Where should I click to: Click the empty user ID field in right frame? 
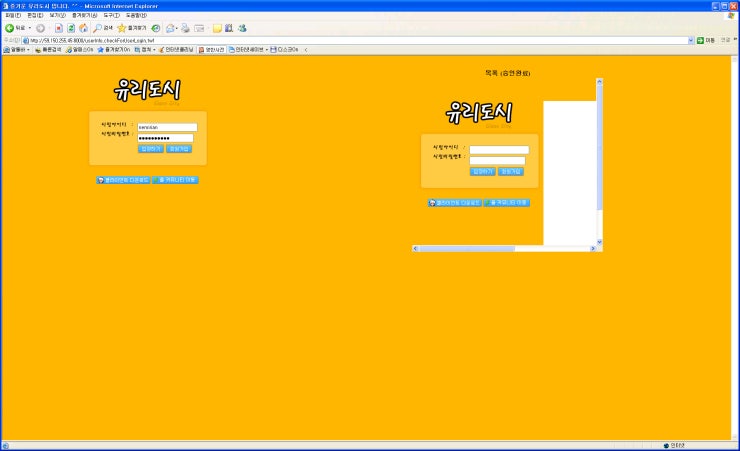pos(499,150)
